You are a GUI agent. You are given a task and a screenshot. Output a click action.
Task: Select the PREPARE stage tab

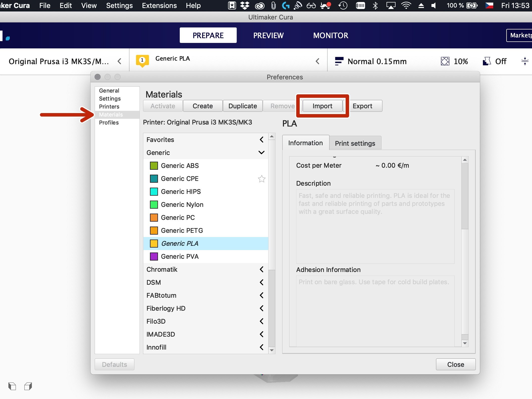(x=208, y=35)
